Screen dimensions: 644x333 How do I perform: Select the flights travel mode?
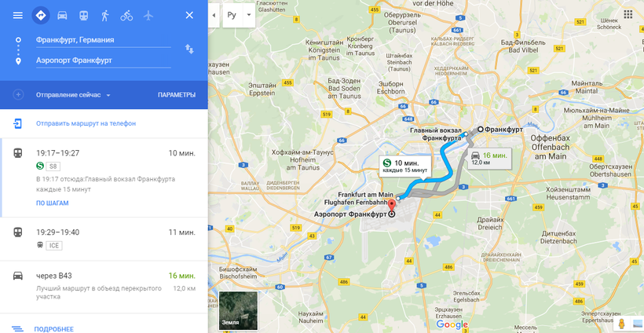click(x=148, y=16)
